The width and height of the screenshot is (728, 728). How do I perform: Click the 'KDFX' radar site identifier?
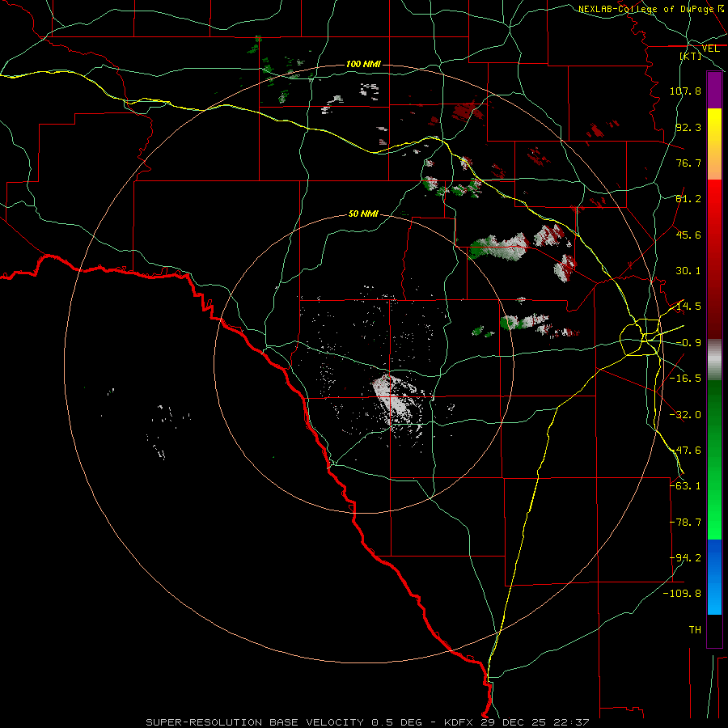point(459,722)
